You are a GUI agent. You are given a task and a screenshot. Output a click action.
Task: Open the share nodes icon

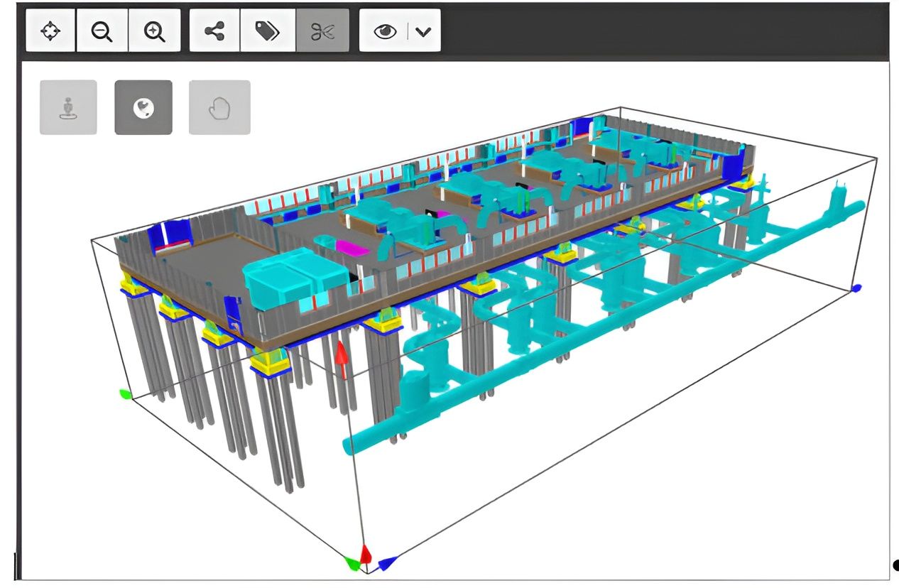(214, 31)
